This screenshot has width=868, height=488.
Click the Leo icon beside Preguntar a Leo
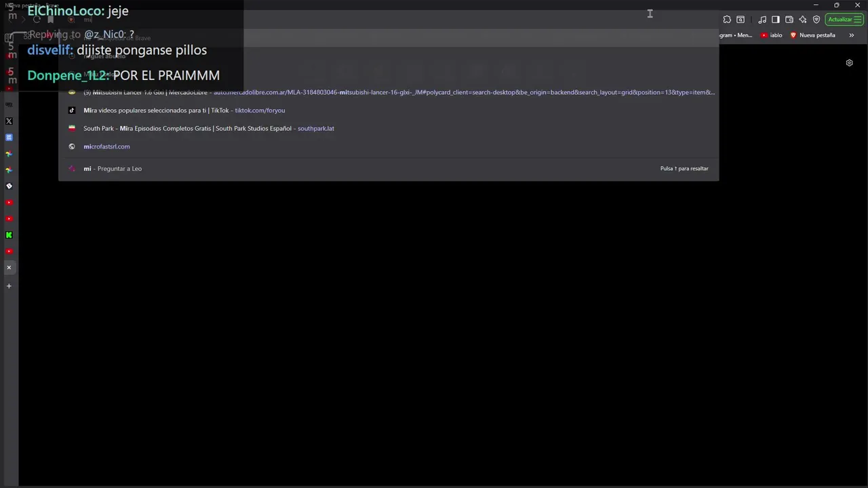coord(72,169)
